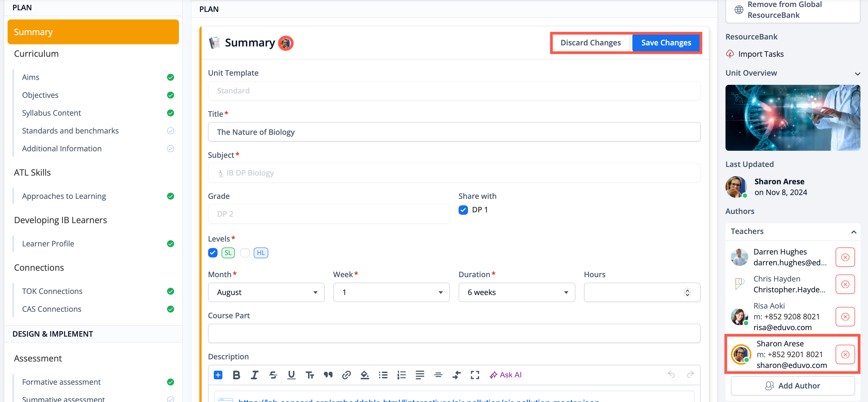Open Syllabus Content in the sidebar
Viewport: 868px width, 402px height.
(x=52, y=113)
